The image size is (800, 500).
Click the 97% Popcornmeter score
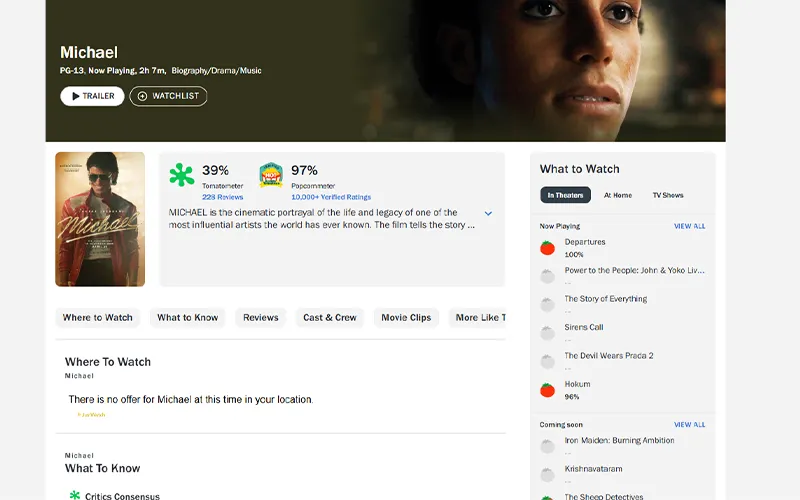[305, 170]
